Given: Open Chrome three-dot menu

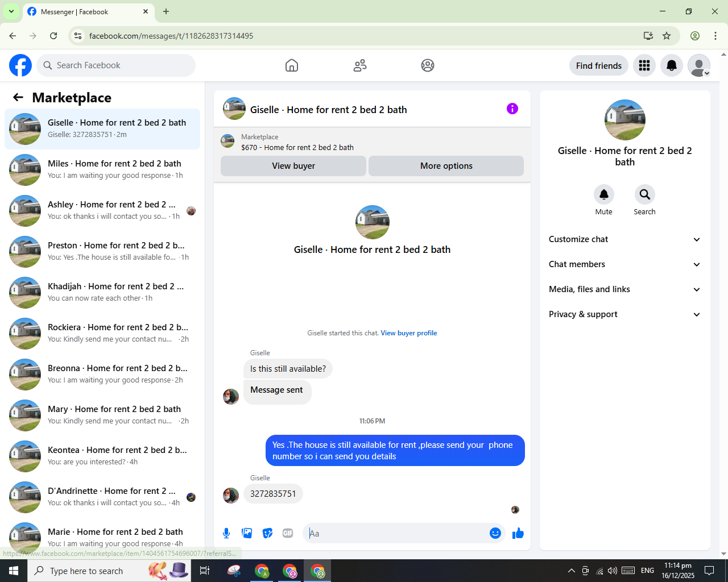Looking at the screenshot, I should [715, 36].
